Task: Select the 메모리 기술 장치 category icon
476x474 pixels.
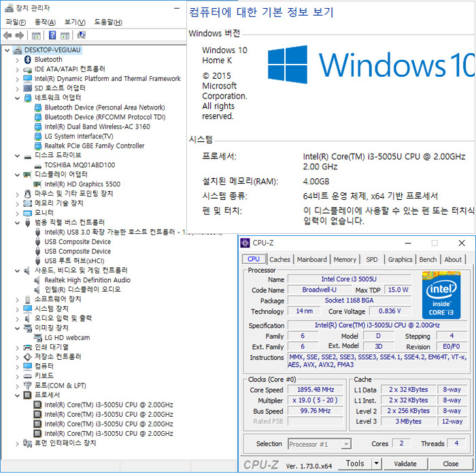Action: point(28,203)
